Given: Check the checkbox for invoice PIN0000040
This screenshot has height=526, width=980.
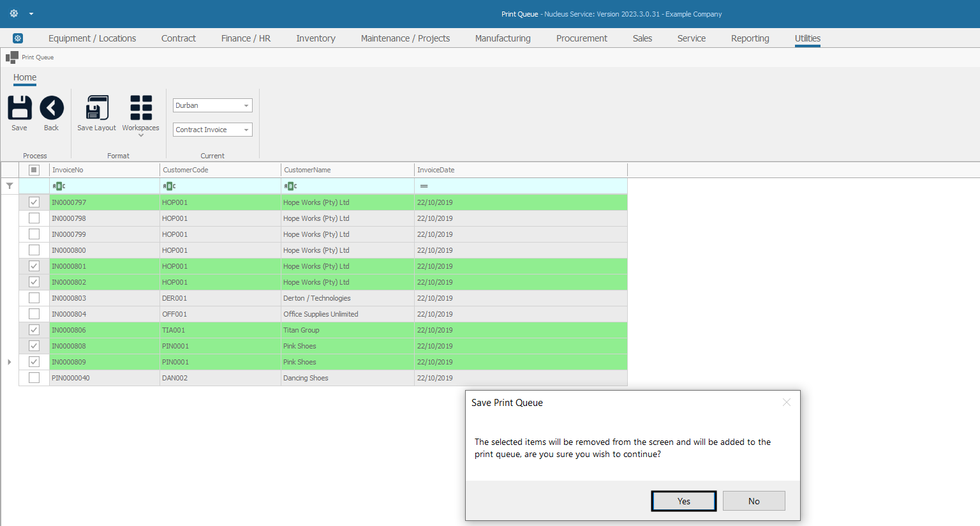Looking at the screenshot, I should 34,378.
